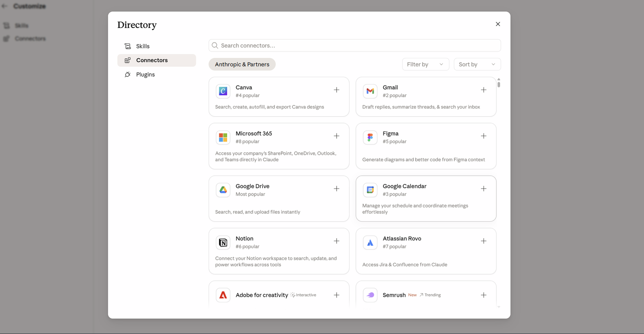
Task: Add the Atlassian Rovo connector with plus
Action: [483, 241]
